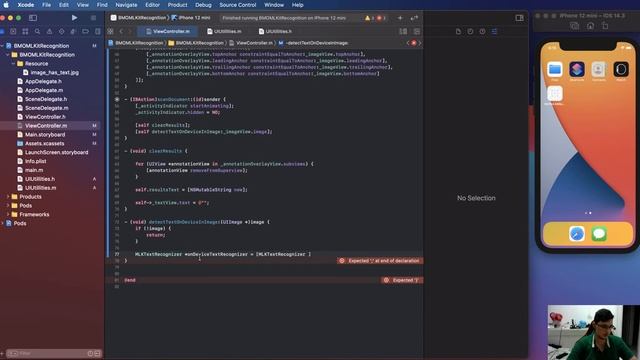Expand the Frameworks folder

(x=8, y=214)
